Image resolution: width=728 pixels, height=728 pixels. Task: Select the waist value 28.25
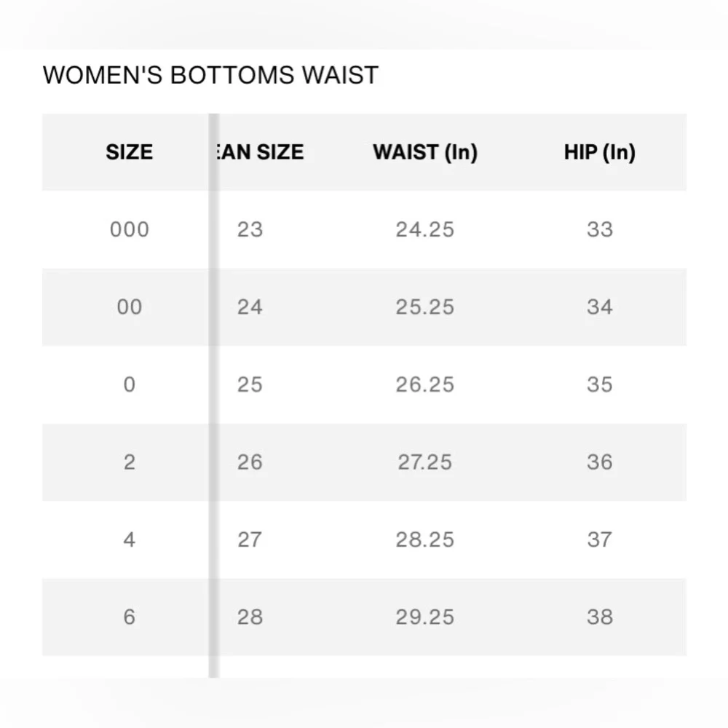[x=425, y=539]
